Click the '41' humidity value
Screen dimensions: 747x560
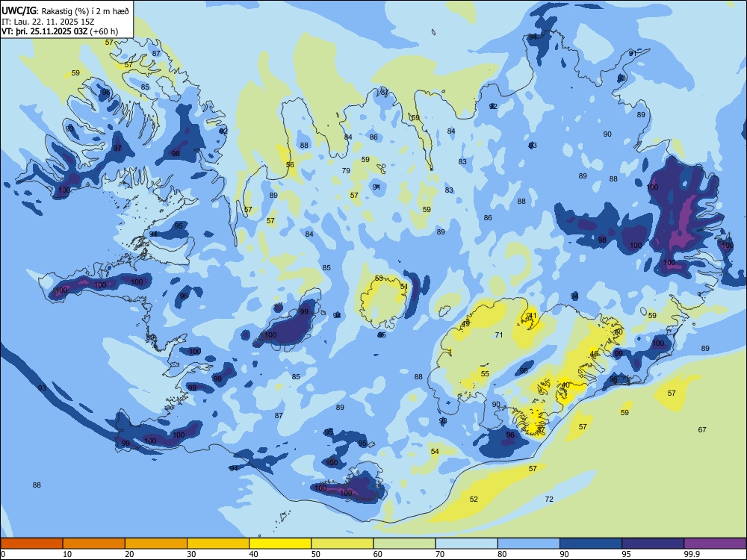[532, 316]
